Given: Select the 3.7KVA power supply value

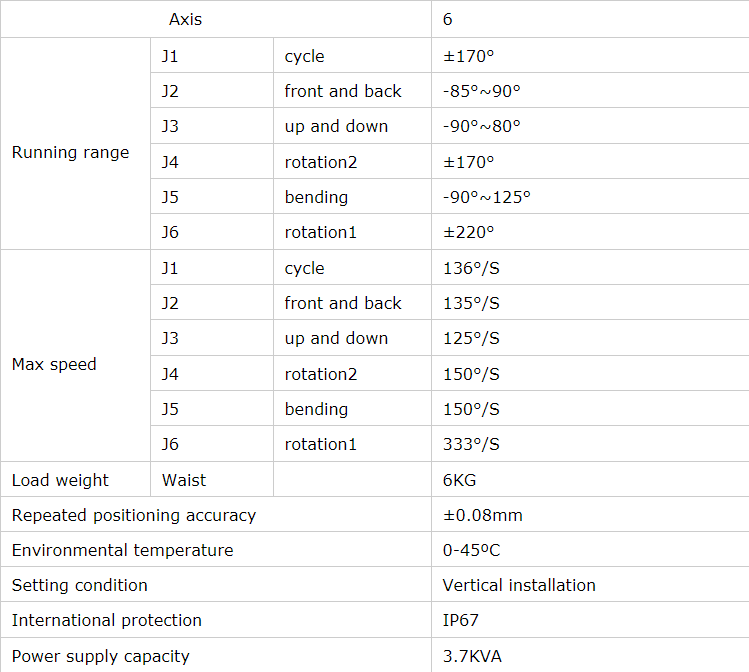Looking at the screenshot, I should 472,656.
